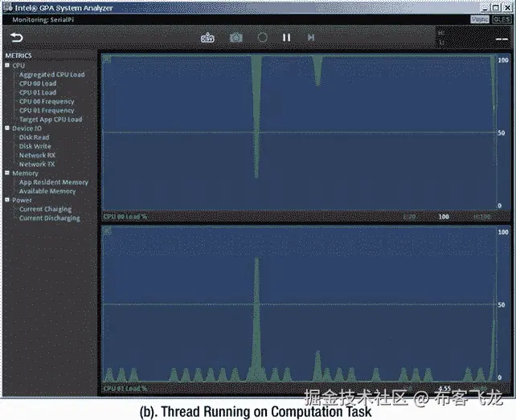This screenshot has width=516, height=420.
Task: Maximize the GPA System Analyzer window
Action: click(x=496, y=7)
